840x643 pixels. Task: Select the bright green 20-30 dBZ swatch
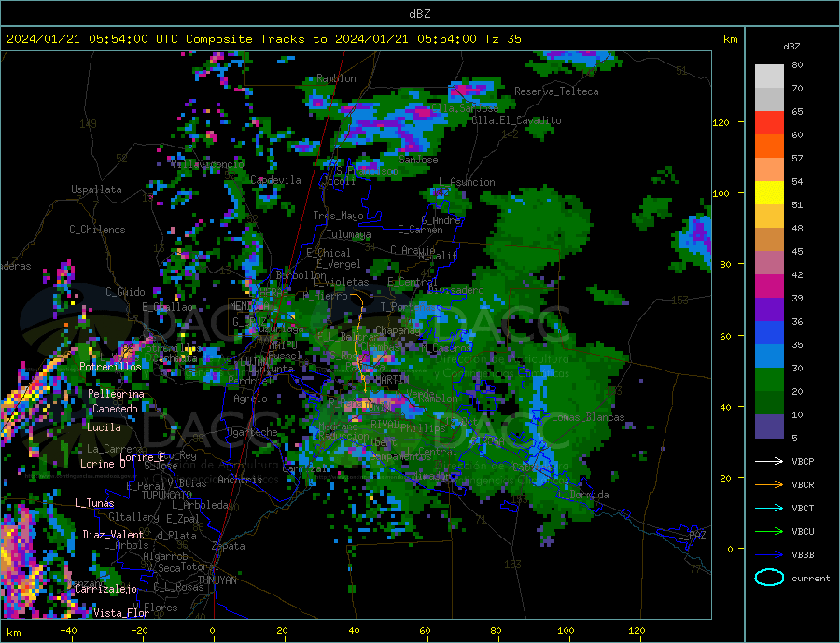pos(769,380)
